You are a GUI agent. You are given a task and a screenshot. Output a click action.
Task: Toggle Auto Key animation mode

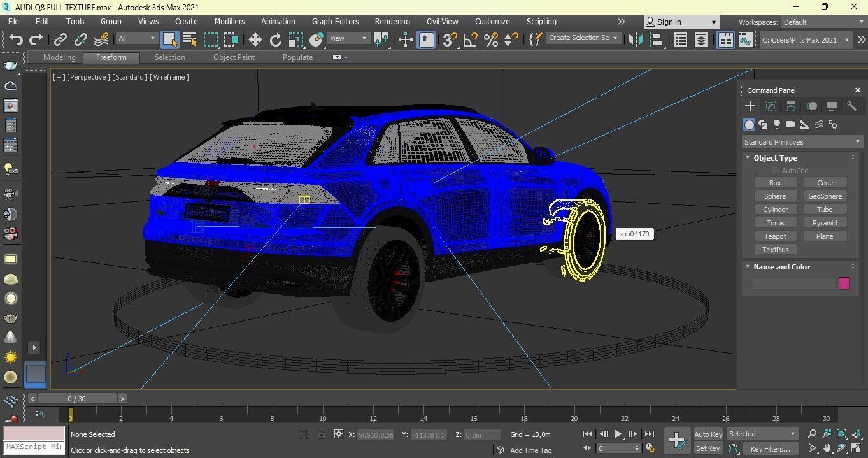[x=708, y=434]
